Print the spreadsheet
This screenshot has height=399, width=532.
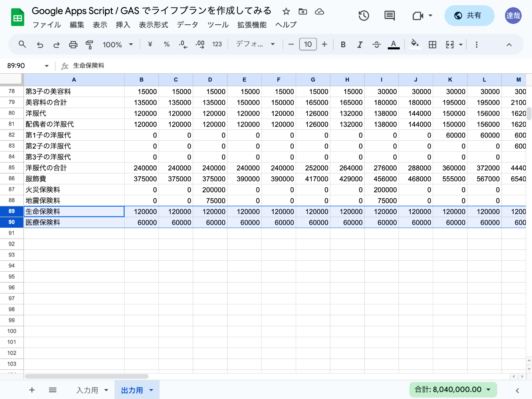click(73, 44)
